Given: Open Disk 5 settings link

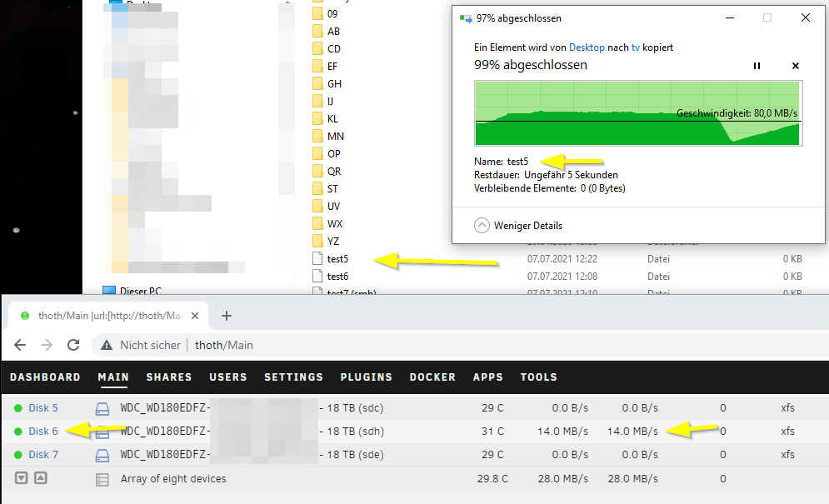Looking at the screenshot, I should pyautogui.click(x=43, y=408).
